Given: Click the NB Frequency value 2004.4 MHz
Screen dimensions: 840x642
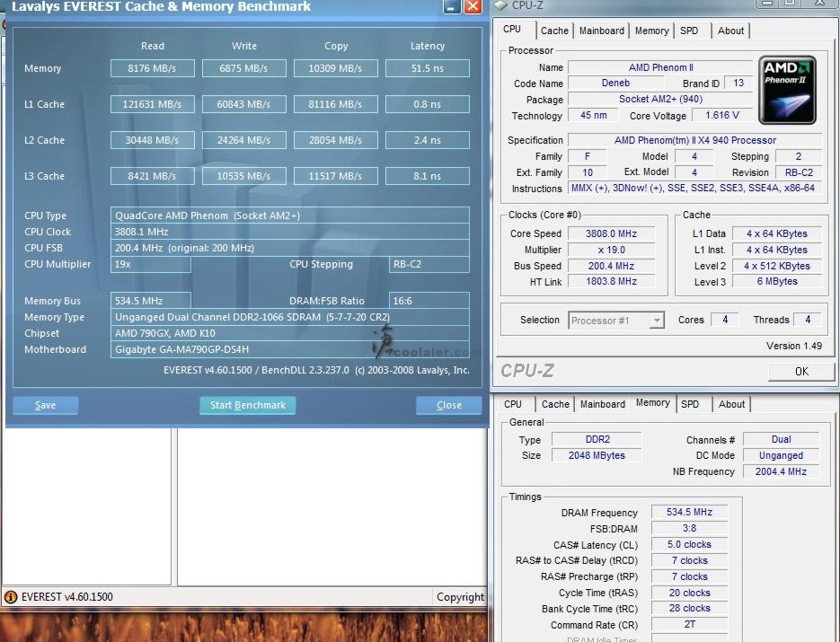Looking at the screenshot, I should (781, 471).
